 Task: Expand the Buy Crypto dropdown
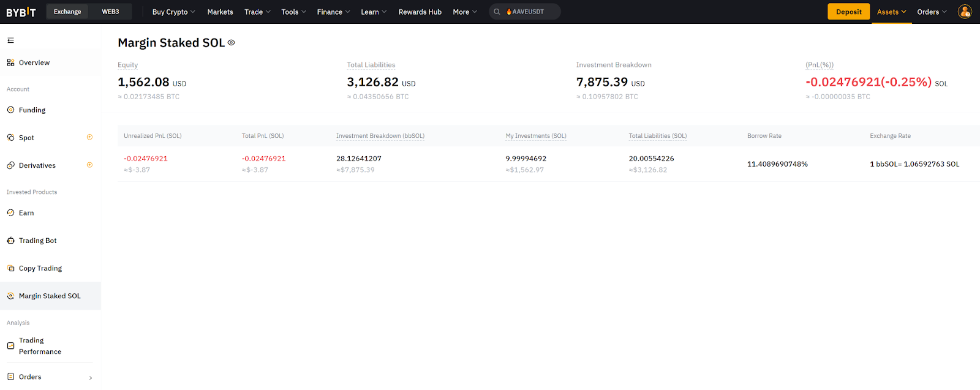coord(173,12)
